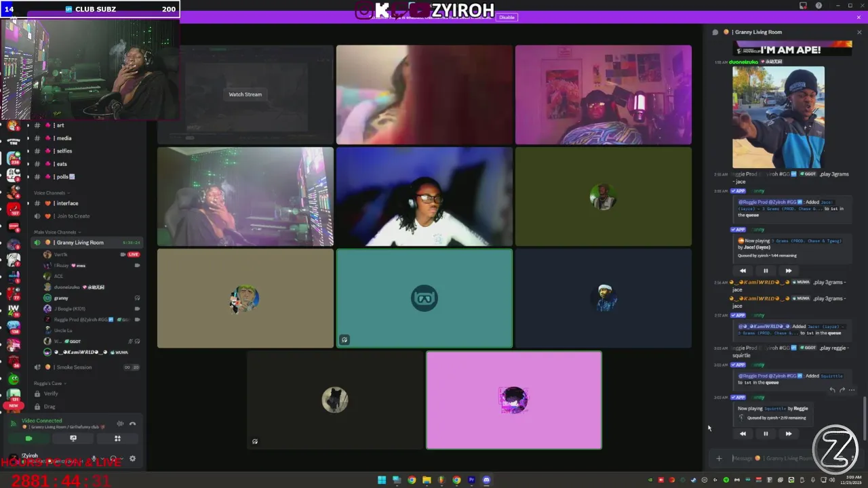Open Premiere Pro from the taskbar
Viewport: 868px width, 488px height.
[471, 481]
